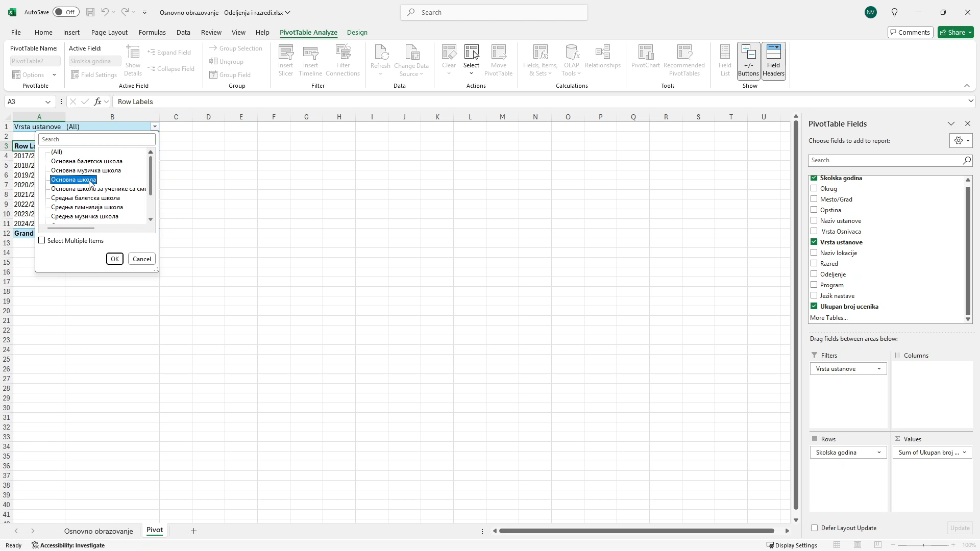Enable the Select Multiple Items checkbox
This screenshot has width=980, height=551.
pyautogui.click(x=42, y=241)
